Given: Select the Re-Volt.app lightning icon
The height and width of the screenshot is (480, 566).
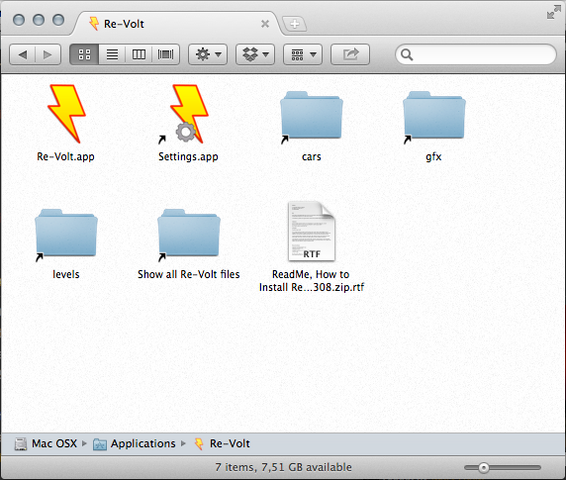Looking at the screenshot, I should 66,114.
